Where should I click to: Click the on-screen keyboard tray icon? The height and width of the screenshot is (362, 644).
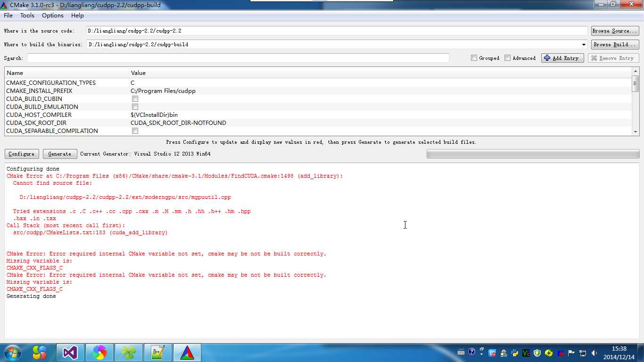(461, 352)
